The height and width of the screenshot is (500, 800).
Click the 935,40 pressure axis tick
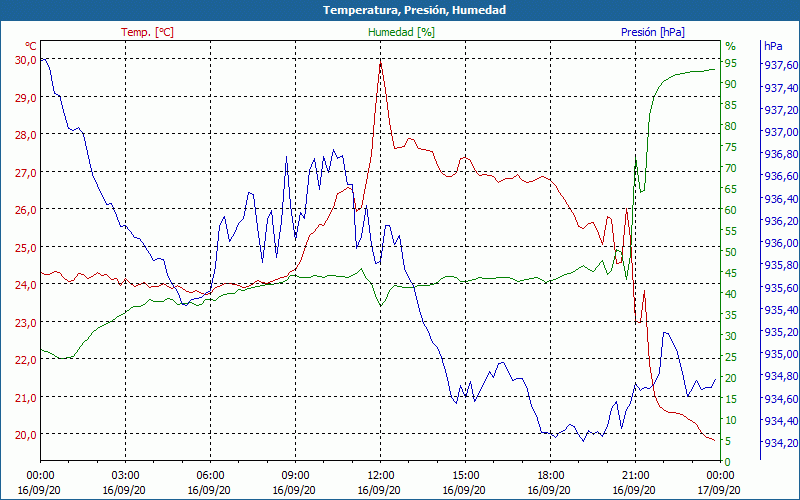(x=781, y=310)
